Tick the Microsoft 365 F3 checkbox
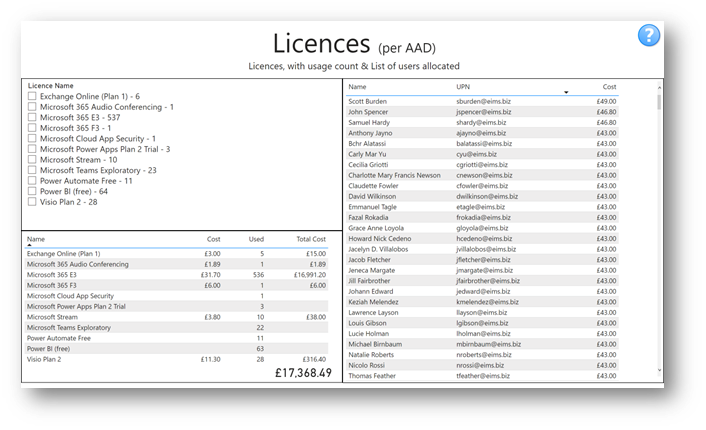The width and height of the screenshot is (706, 430). coord(32,128)
